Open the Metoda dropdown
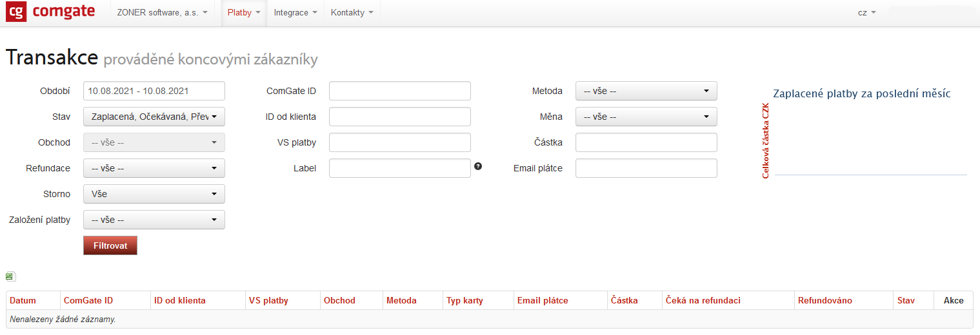Screen dimensions: 980x335 click(646, 91)
